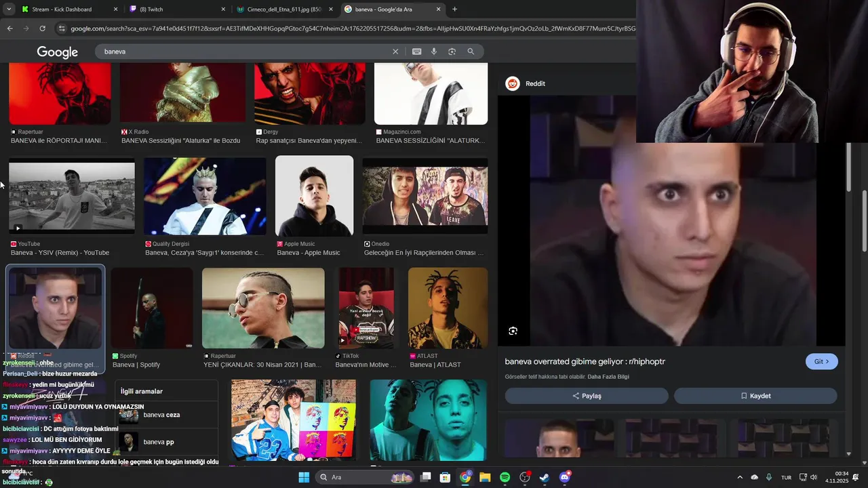The width and height of the screenshot is (868, 488).
Task: Click the Kaydet save button
Action: pyautogui.click(x=755, y=396)
